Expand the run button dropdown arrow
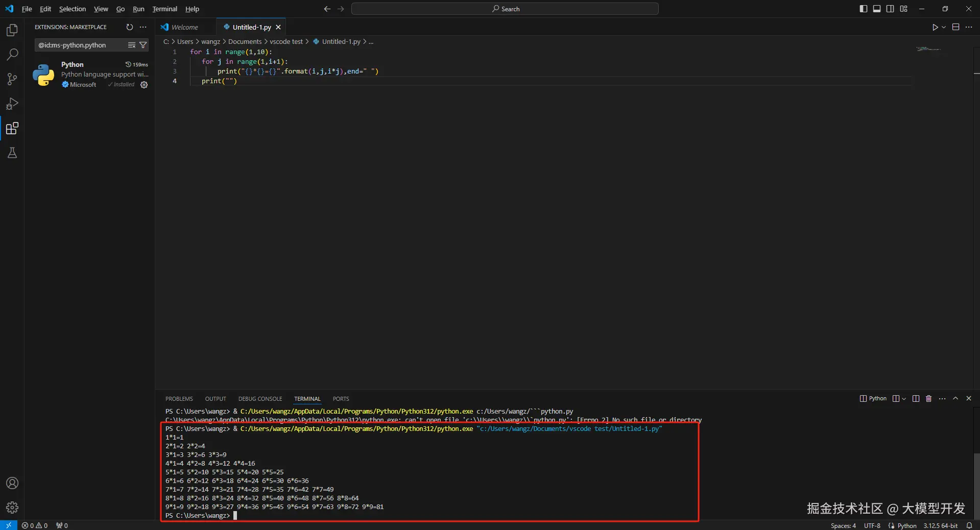Image resolution: width=980 pixels, height=530 pixels. pyautogui.click(x=944, y=27)
